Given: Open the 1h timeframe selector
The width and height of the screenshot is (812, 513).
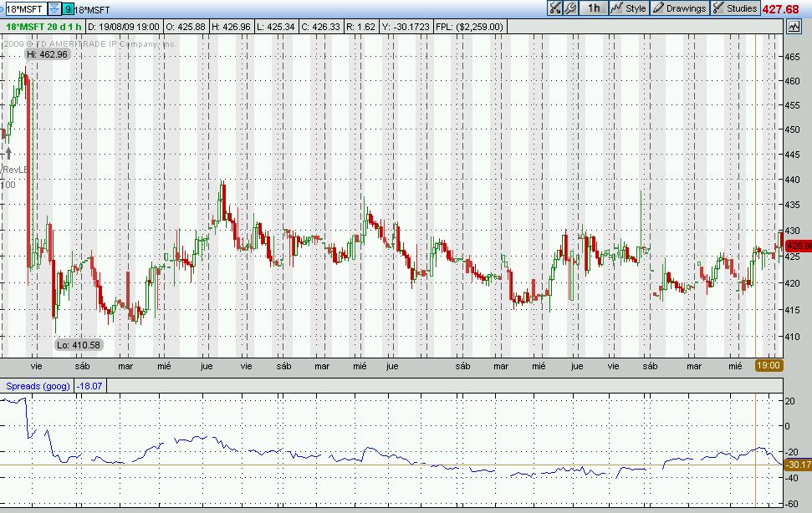Looking at the screenshot, I should 593,8.
